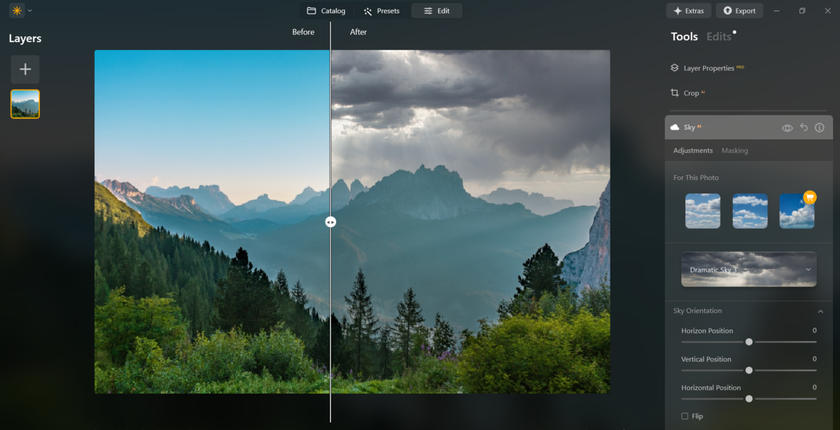Minimize the application window
Image resolution: width=840 pixels, height=430 pixels.
click(x=777, y=11)
